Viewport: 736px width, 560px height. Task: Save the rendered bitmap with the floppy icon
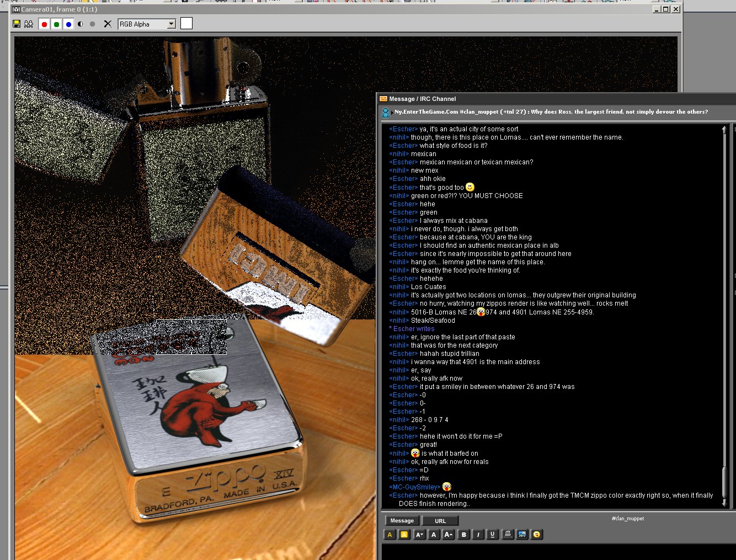(17, 24)
